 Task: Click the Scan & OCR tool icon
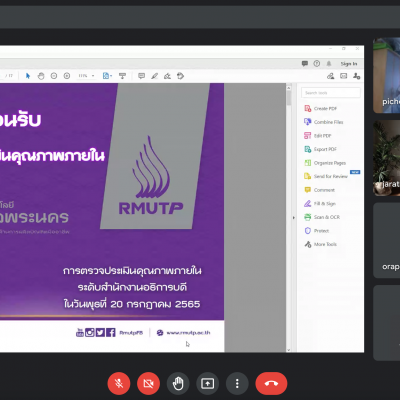click(308, 217)
